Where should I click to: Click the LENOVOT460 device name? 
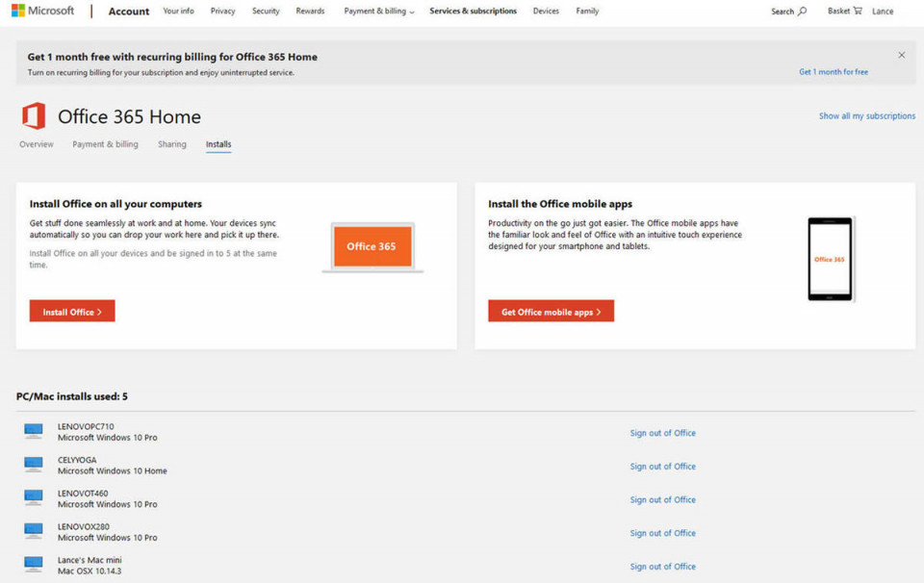tap(83, 494)
